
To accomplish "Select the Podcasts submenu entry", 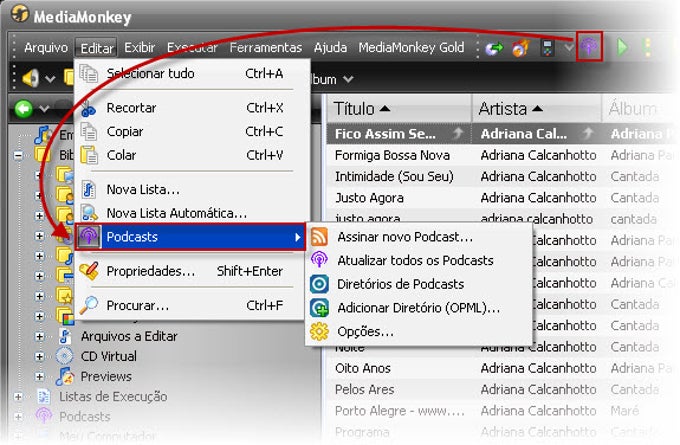I will pos(190,237).
